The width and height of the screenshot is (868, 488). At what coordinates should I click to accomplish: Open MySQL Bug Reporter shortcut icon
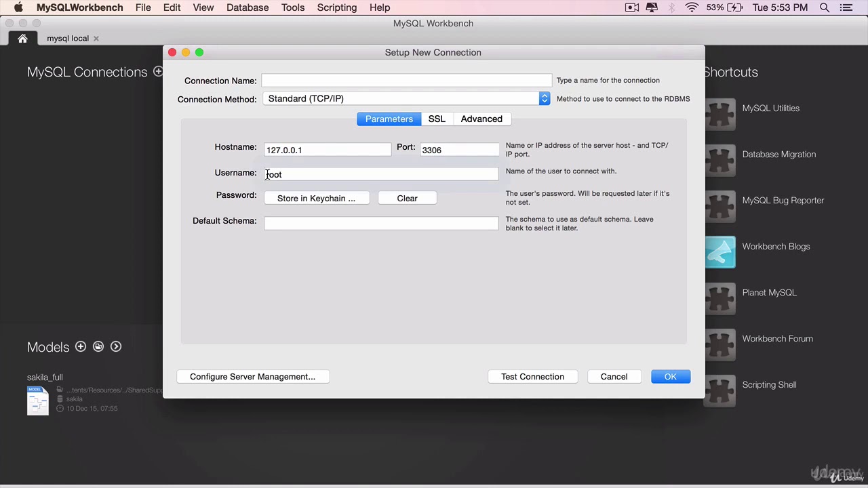click(x=720, y=205)
